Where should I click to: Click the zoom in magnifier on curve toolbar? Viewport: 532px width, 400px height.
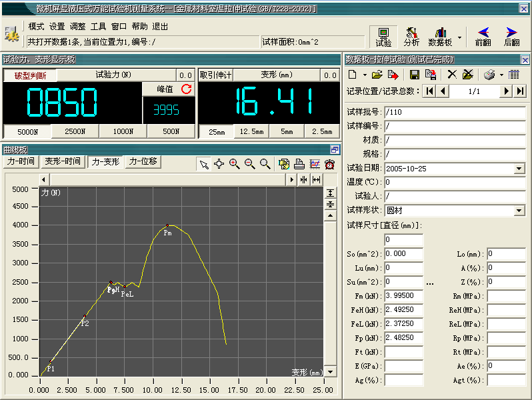[235, 164]
